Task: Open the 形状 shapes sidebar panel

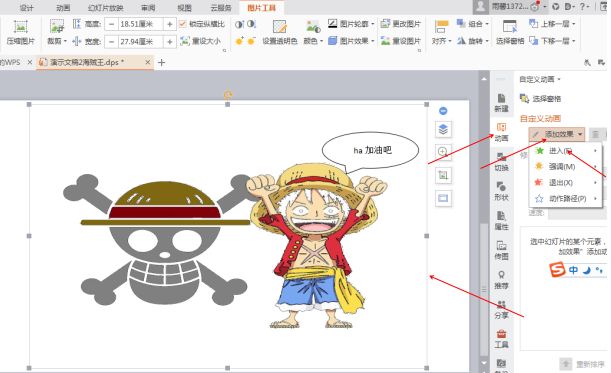Action: [501, 192]
